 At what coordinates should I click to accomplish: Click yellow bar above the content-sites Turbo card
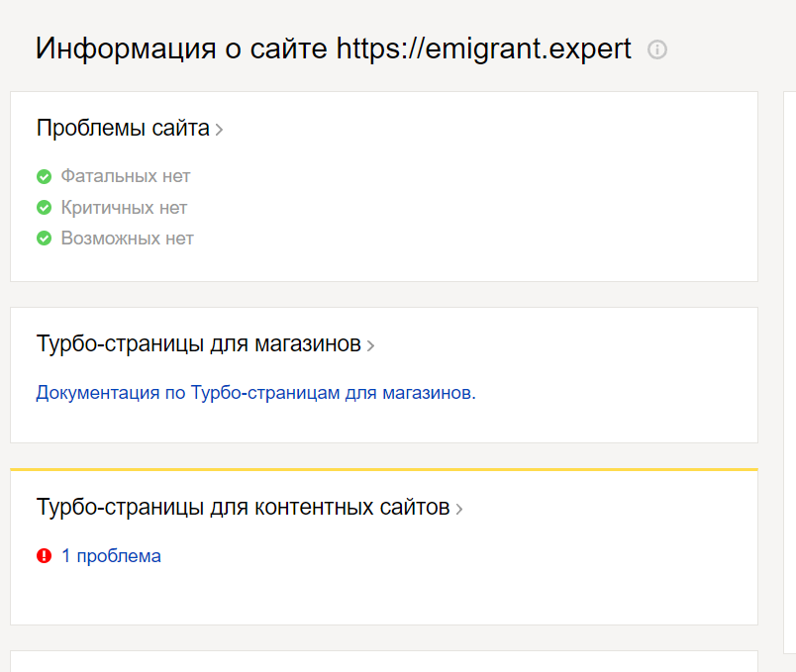tap(383, 469)
